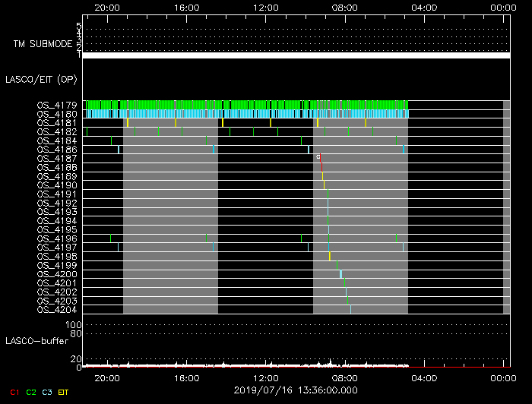
Task: Click the OS_4179 row label
Action: coord(56,105)
